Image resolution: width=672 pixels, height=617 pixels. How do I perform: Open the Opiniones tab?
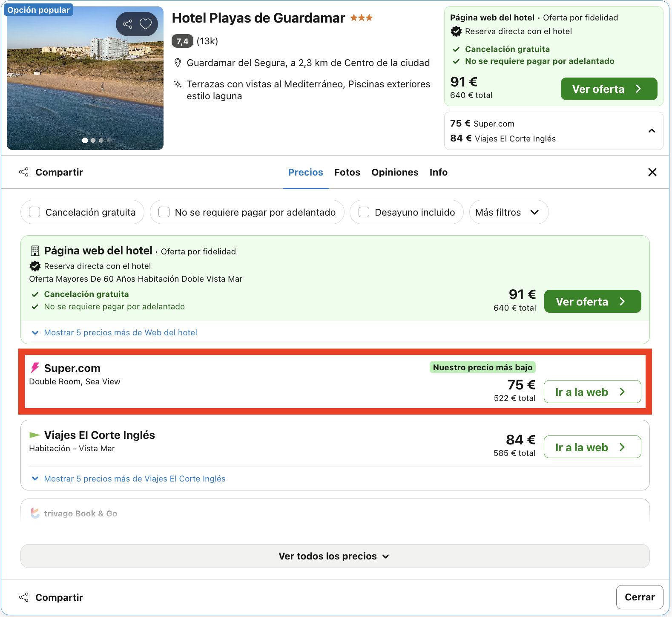pos(395,172)
